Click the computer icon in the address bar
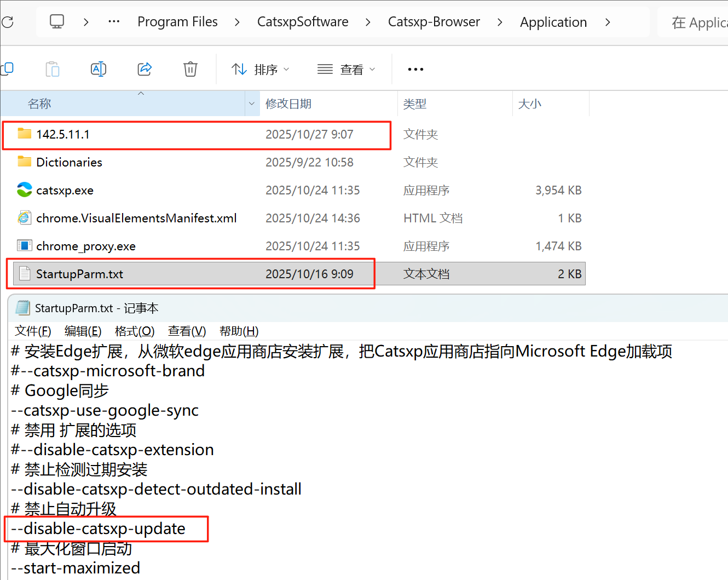This screenshot has width=728, height=580. [x=57, y=21]
